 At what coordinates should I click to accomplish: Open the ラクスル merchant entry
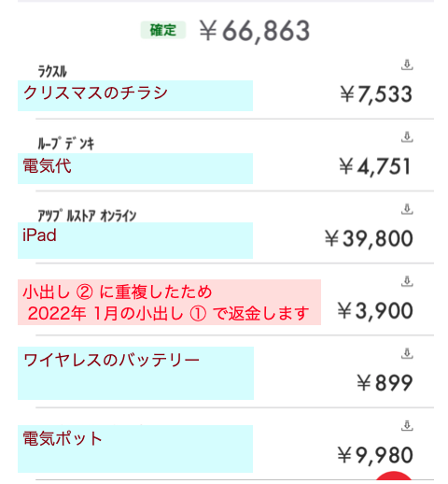point(52,71)
